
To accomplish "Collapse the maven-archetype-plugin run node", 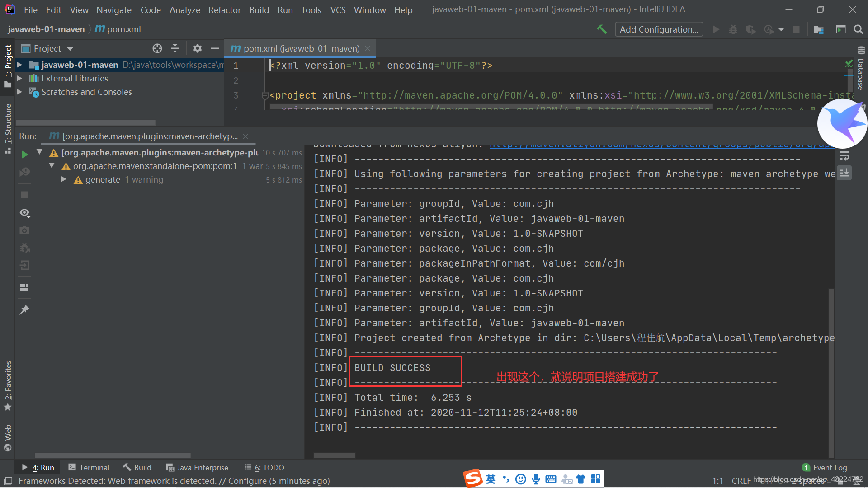I will [40, 152].
